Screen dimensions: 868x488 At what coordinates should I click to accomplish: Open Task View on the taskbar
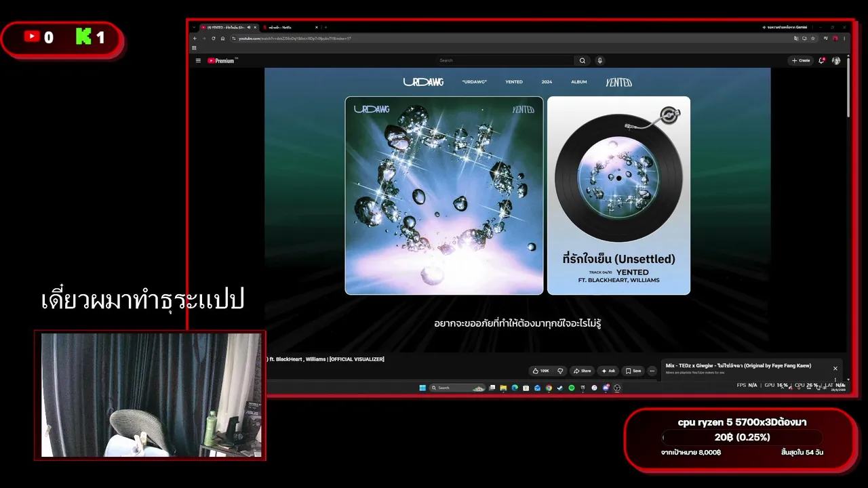[x=492, y=388]
